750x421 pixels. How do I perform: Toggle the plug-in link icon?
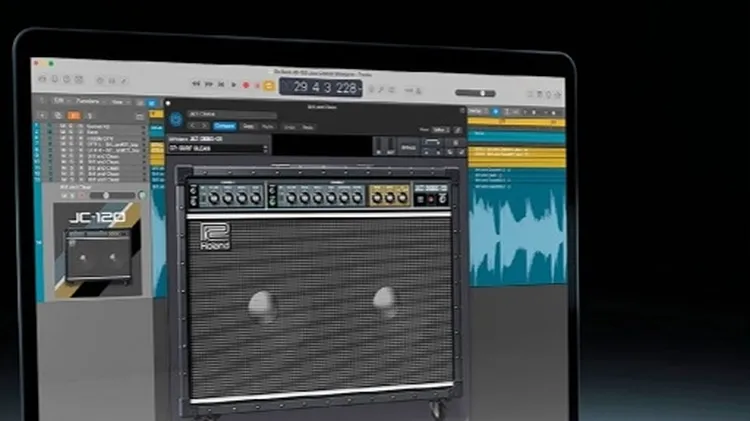click(x=458, y=130)
